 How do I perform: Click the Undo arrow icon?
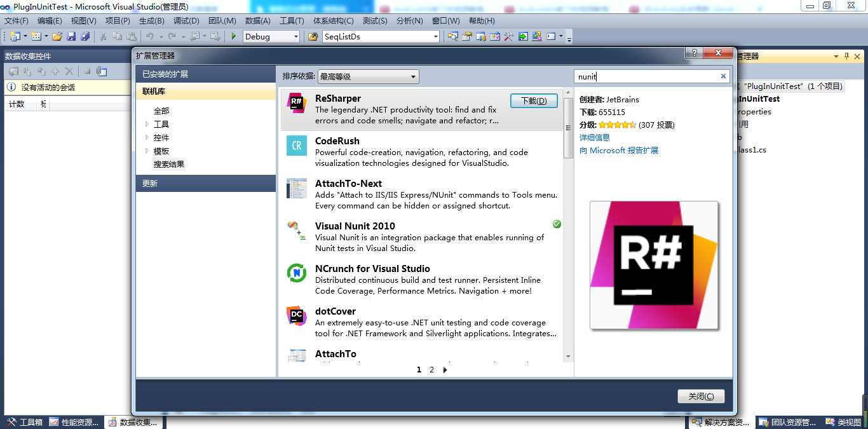coord(149,36)
